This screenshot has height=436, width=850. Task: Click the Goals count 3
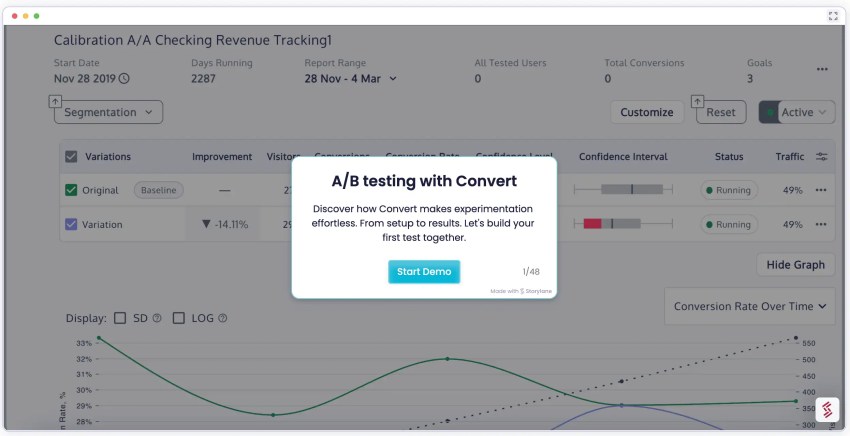750,79
